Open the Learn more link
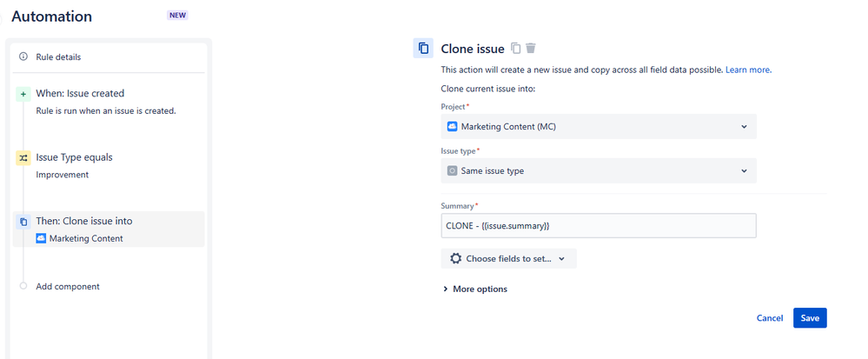Image resolution: width=868 pixels, height=359 pixels. point(747,70)
